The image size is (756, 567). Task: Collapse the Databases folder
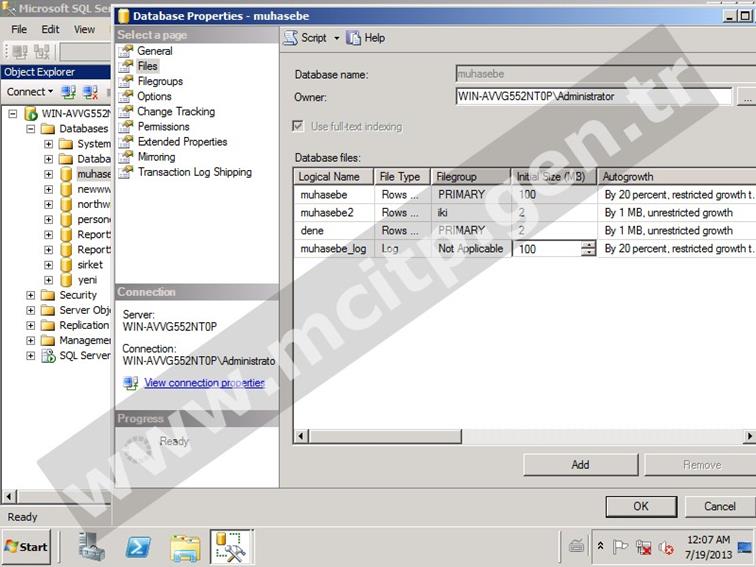pos(30,129)
